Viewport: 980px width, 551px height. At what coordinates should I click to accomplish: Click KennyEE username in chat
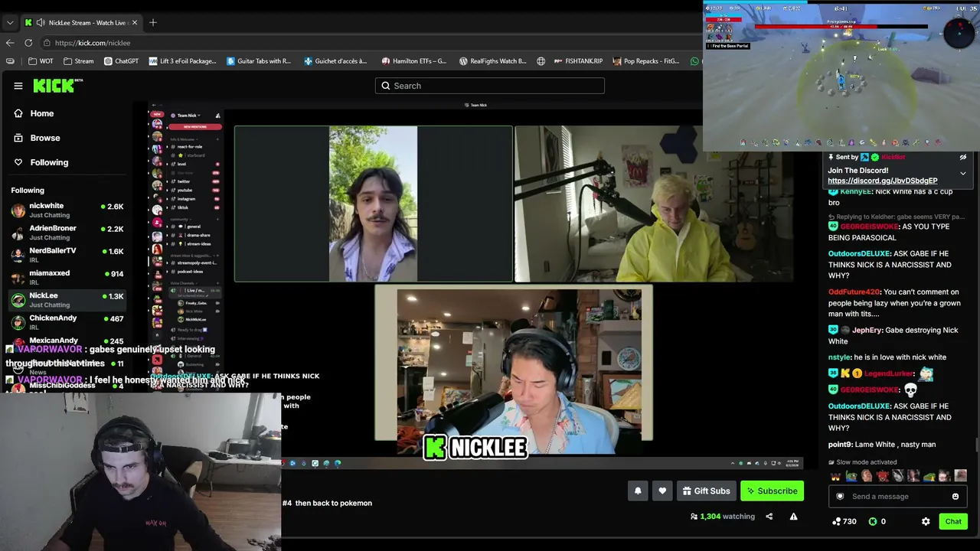855,192
